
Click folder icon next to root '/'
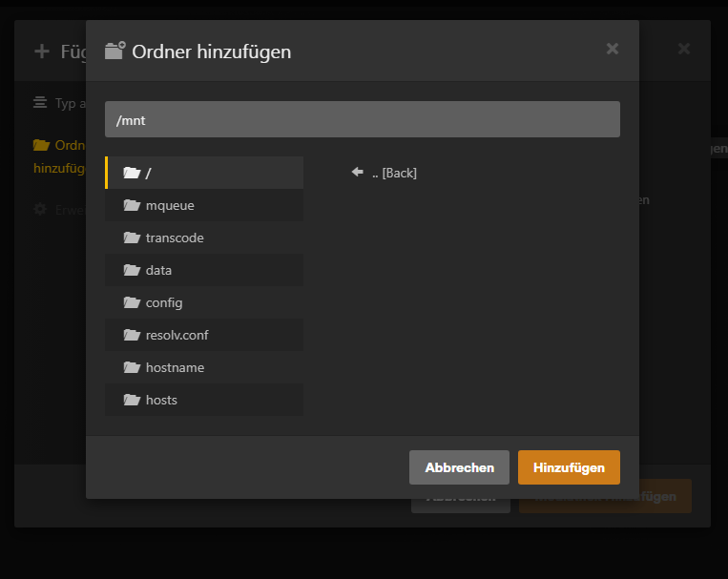click(x=132, y=173)
